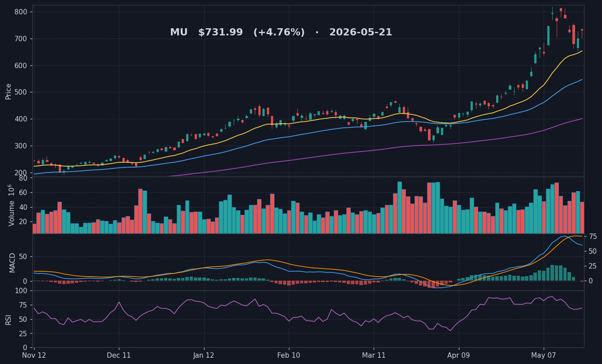602x364 pixels.
Task: Click the Jan 12 date label
Action: (x=204, y=356)
